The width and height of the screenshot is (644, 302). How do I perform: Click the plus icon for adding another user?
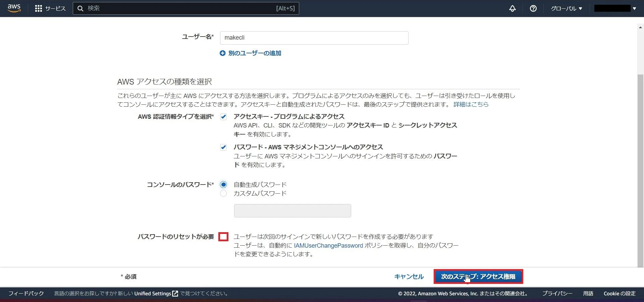click(222, 53)
